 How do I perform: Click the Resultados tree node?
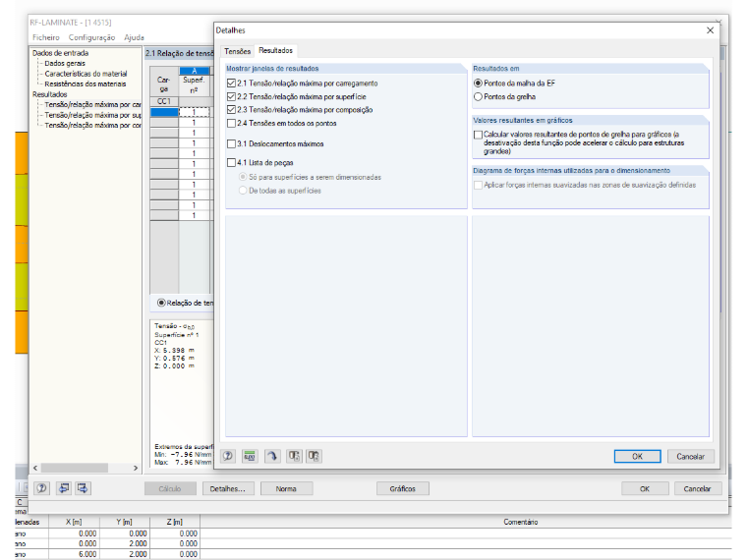pos(49,94)
